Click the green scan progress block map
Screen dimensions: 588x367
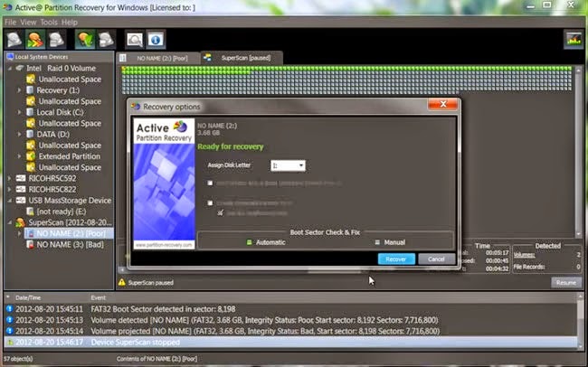346,80
